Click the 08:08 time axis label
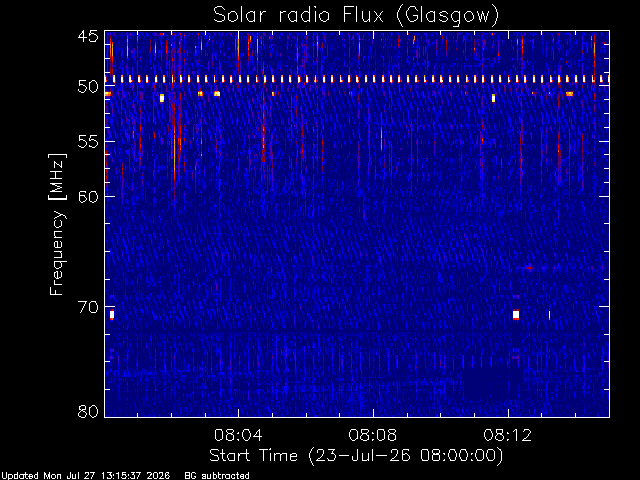The width and height of the screenshot is (640, 480). 373,435
